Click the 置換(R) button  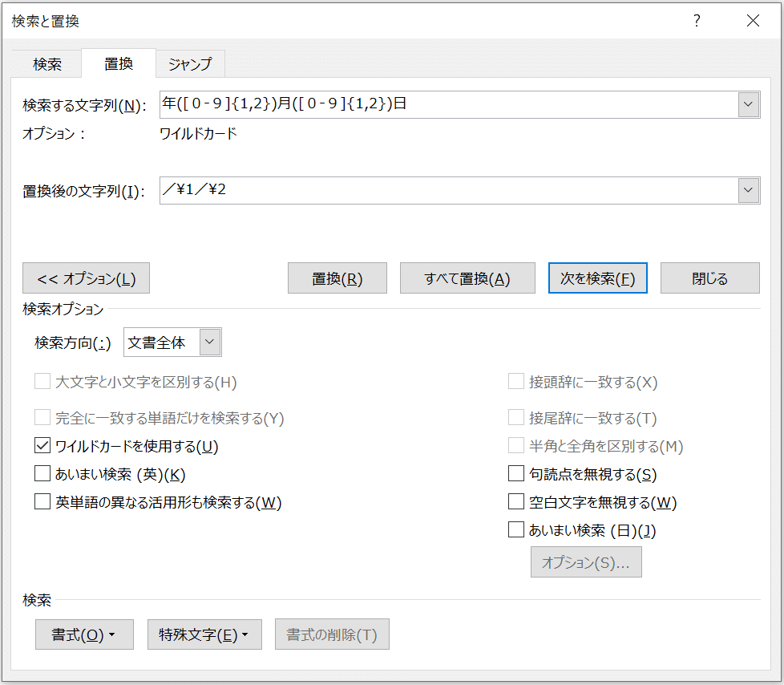click(x=337, y=278)
